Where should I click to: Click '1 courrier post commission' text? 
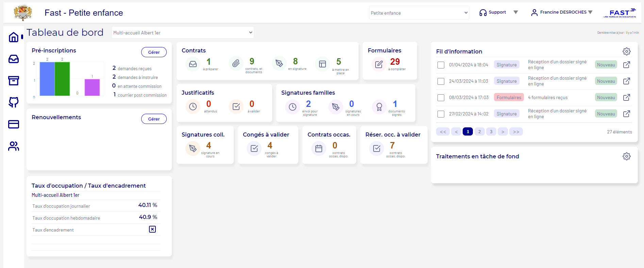coord(140,95)
